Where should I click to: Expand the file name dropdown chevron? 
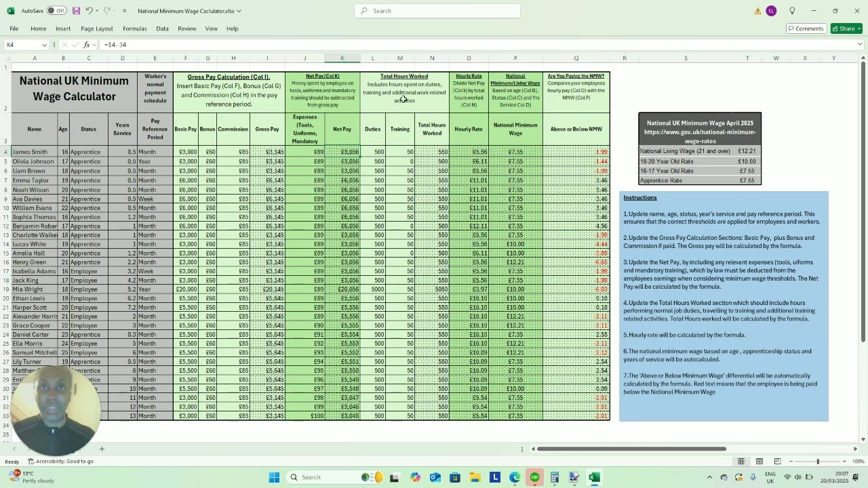point(239,11)
